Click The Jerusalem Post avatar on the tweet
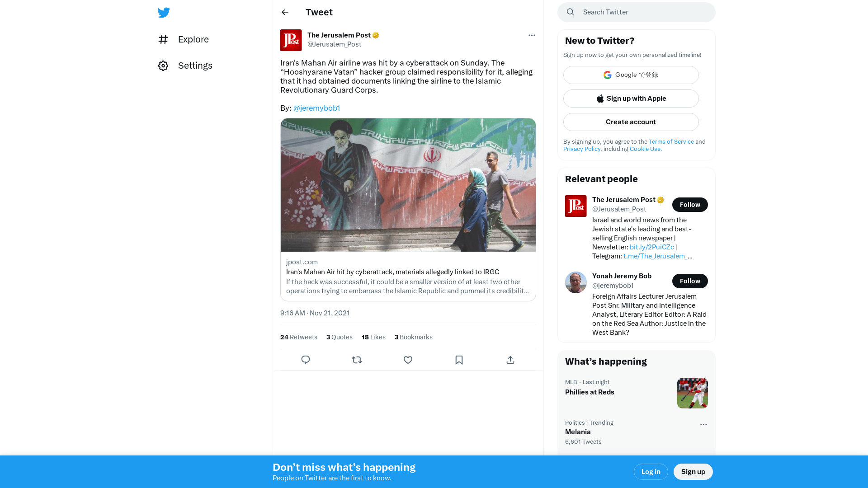 (291, 40)
